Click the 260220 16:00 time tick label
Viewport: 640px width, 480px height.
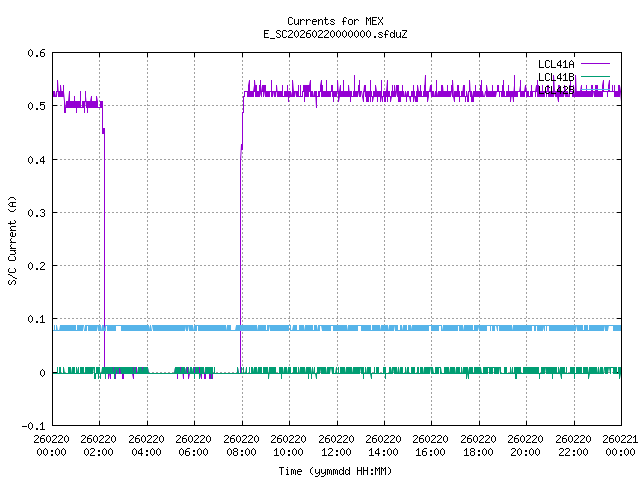[431, 444]
